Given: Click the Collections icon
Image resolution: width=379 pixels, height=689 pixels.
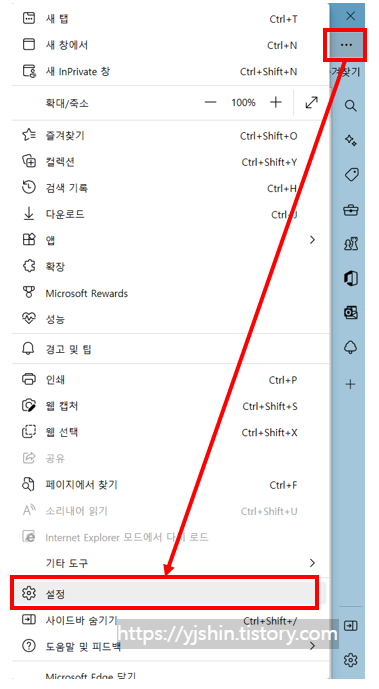Looking at the screenshot, I should [x=29, y=161].
